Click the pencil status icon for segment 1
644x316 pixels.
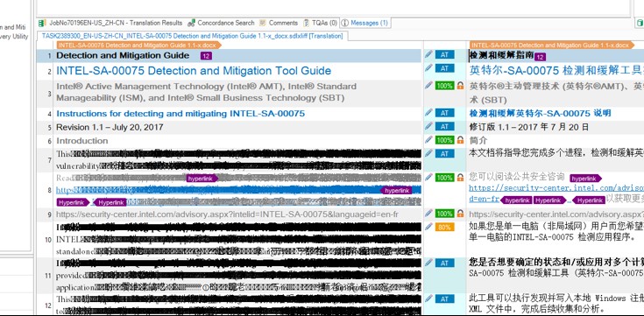(x=428, y=53)
